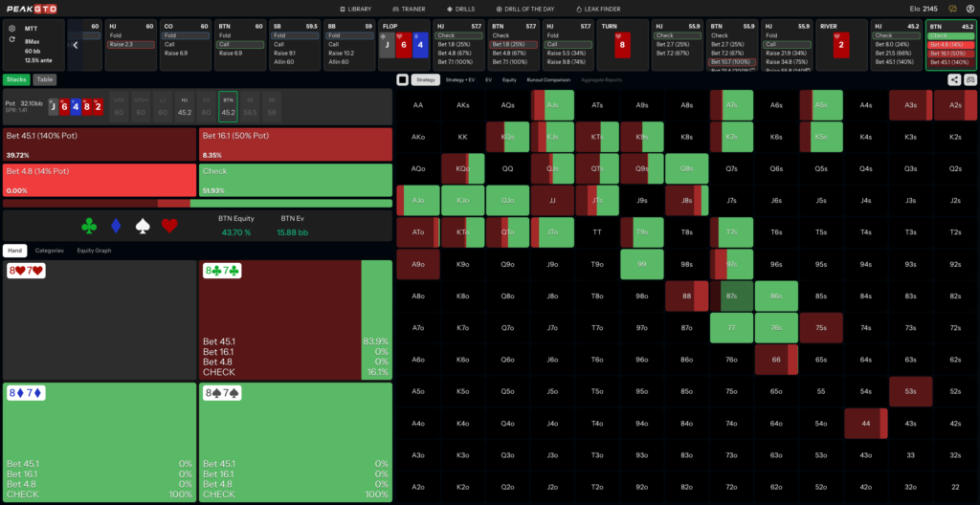980x505 pixels.
Task: Filter by clubs suit icon
Action: (x=89, y=227)
